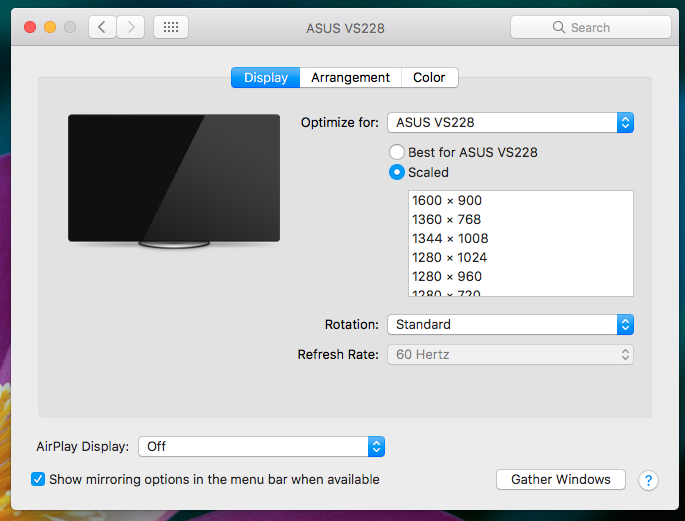Image resolution: width=685 pixels, height=521 pixels.
Task: Go back using the left arrow button
Action: [102, 28]
